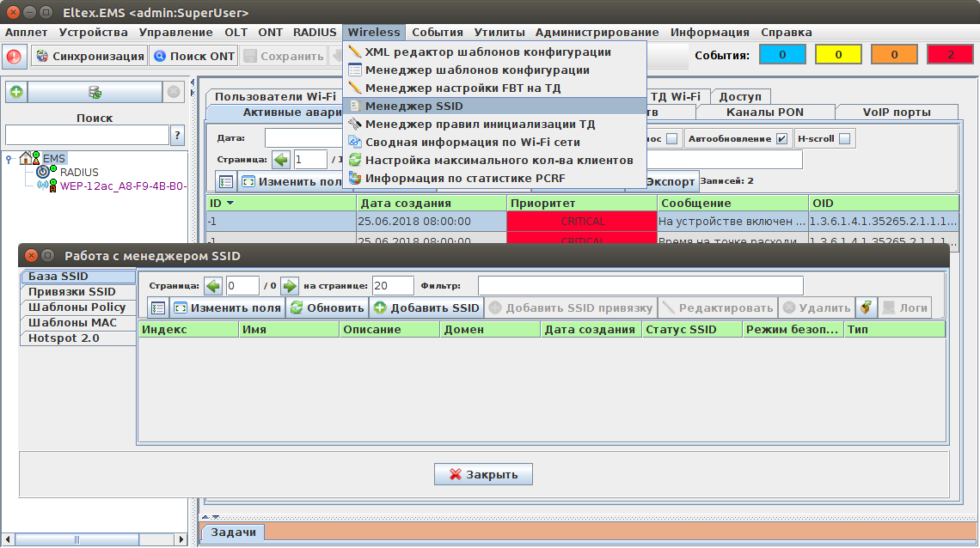980x548 pixels.
Task: Select the База SSID section
Action: click(78, 277)
